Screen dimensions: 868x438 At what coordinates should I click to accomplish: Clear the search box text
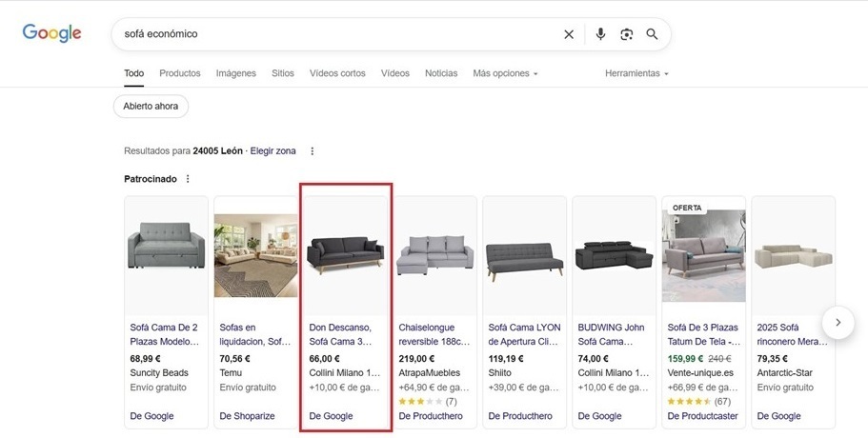[x=569, y=34]
